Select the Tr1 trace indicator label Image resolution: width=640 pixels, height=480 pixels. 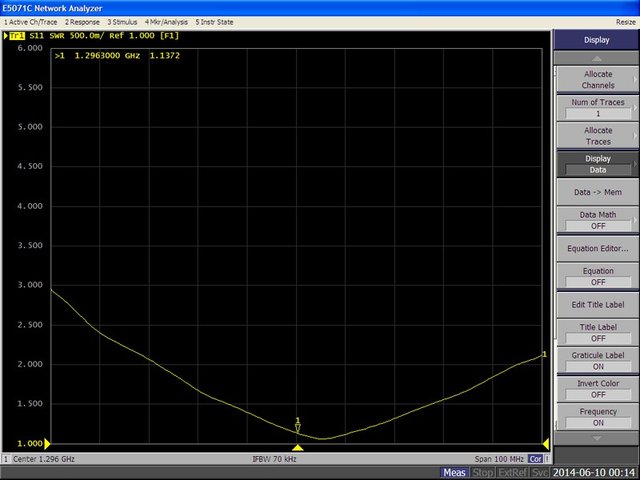[x=17, y=36]
